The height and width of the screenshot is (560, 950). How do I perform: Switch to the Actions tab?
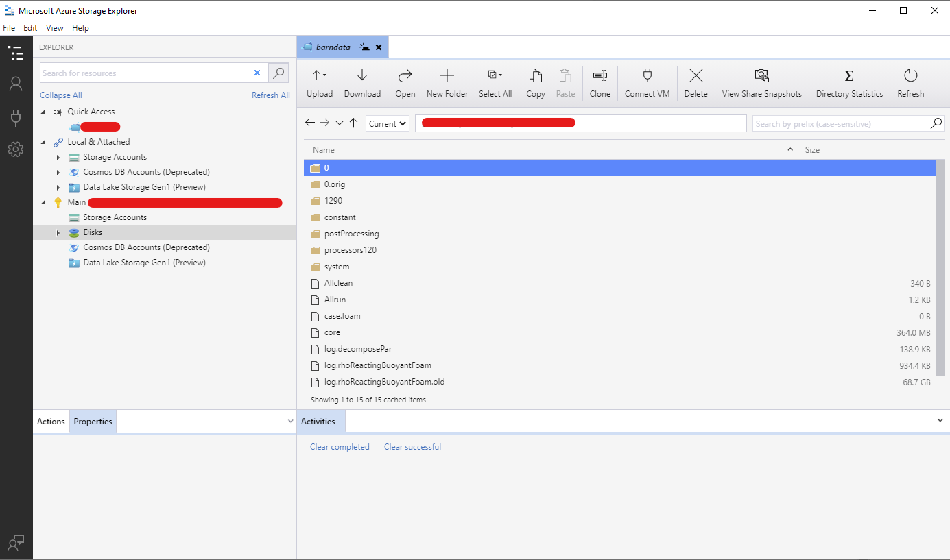tap(51, 422)
